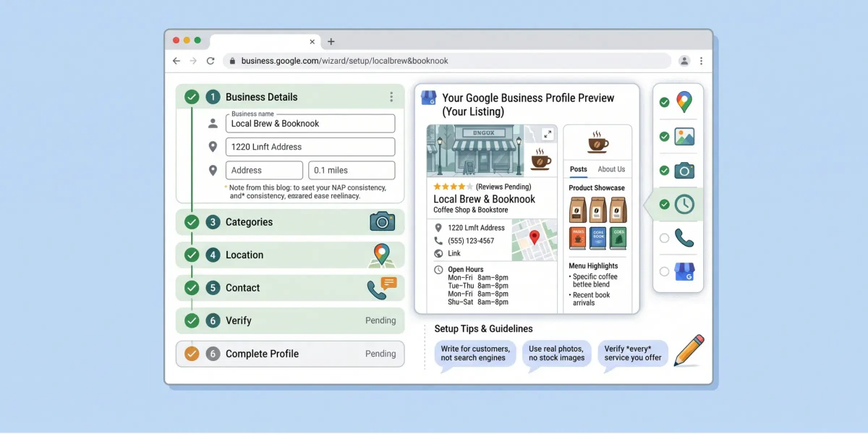The width and height of the screenshot is (868, 434).
Task: Toggle checkmark next to Maps pin icon
Action: pyautogui.click(x=664, y=103)
